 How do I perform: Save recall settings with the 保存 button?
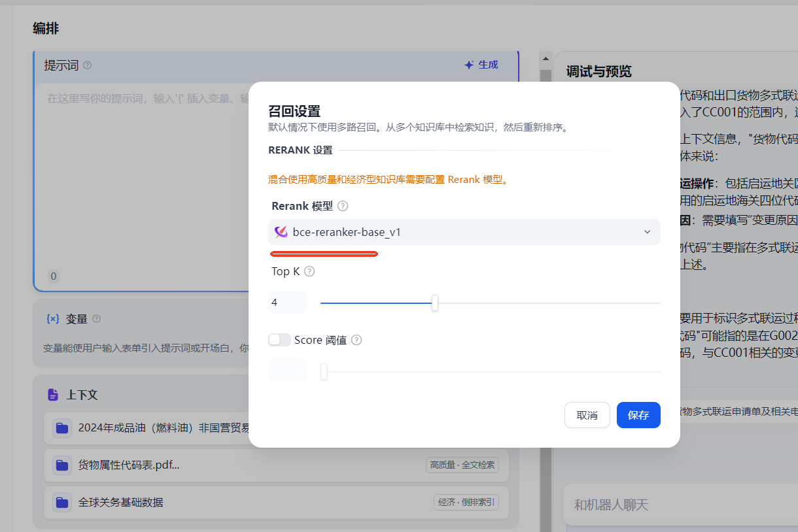[x=638, y=414]
